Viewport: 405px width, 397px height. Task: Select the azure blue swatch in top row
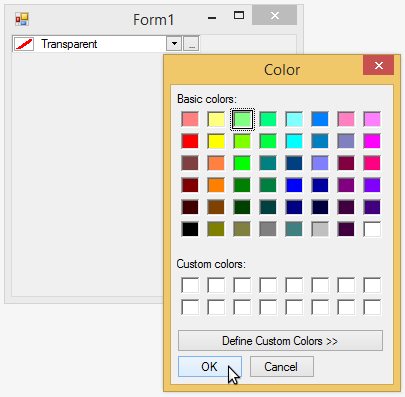(320, 119)
